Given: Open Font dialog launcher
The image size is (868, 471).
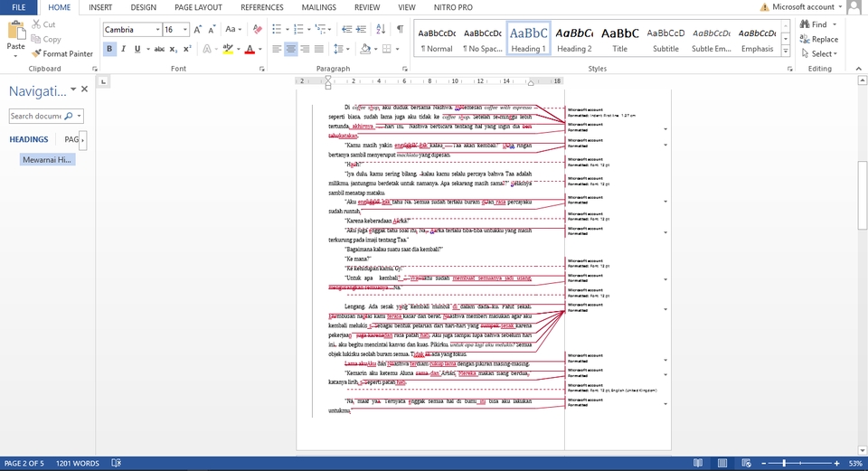Looking at the screenshot, I should (x=262, y=70).
